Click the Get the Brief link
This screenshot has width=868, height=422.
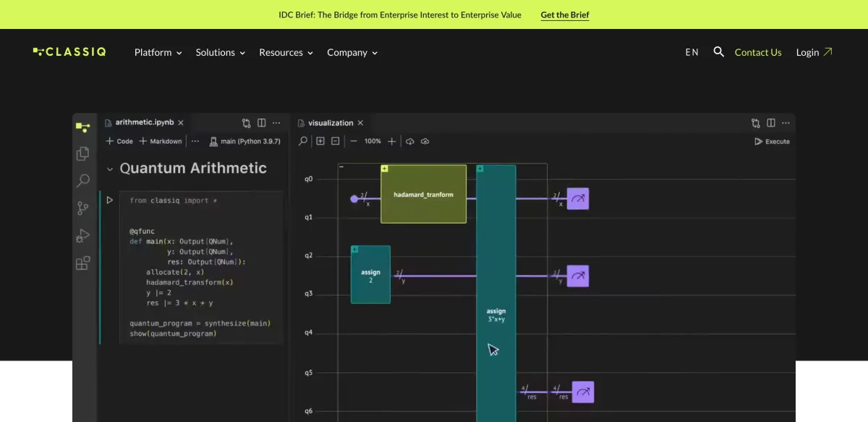565,14
